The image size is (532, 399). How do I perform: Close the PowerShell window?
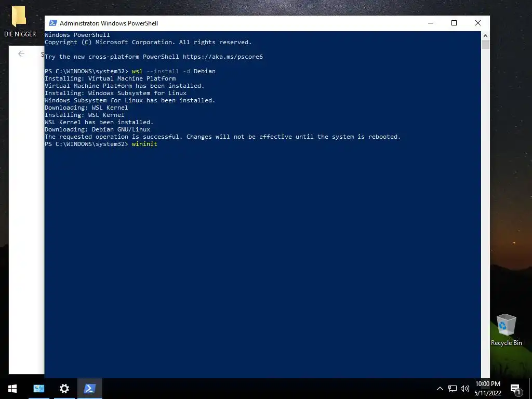(478, 23)
